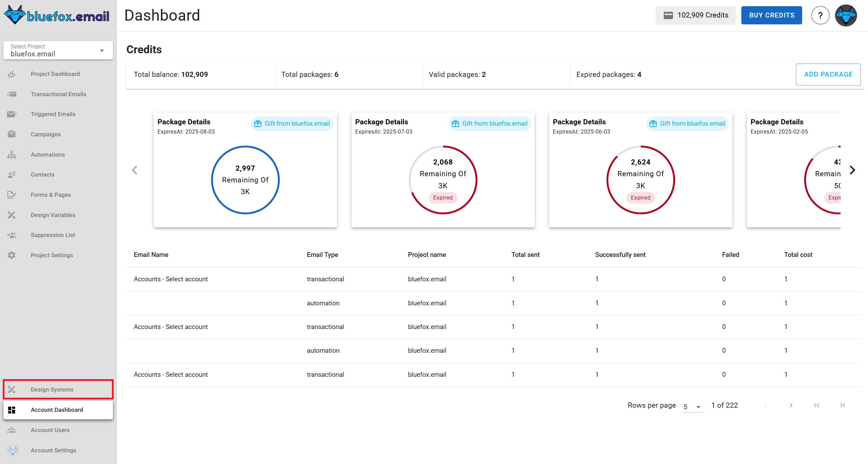This screenshot has width=868, height=464.
Task: Click the 2,997 remaining credits progress ring
Action: point(245,180)
